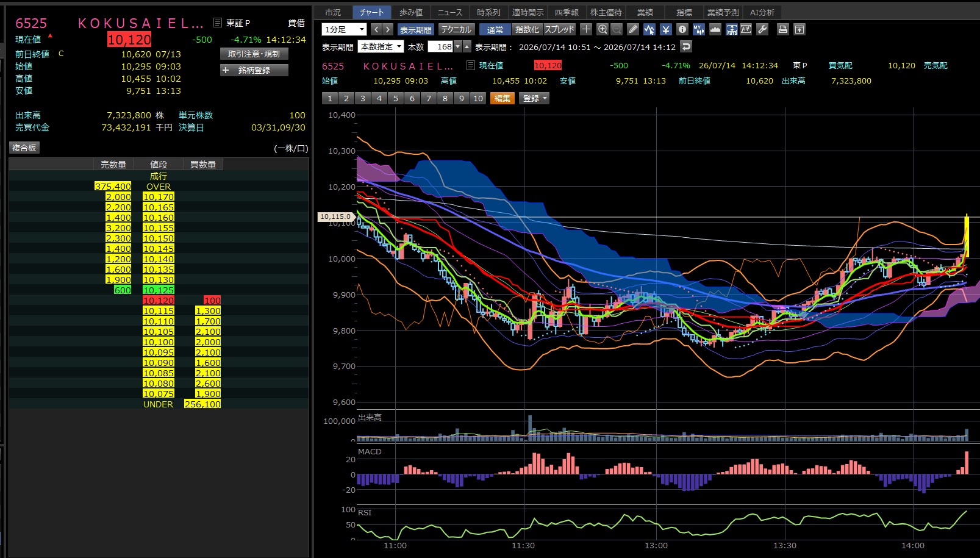Click the 銘柄登録 button
The width and height of the screenshot is (980, 558).
coord(254,70)
